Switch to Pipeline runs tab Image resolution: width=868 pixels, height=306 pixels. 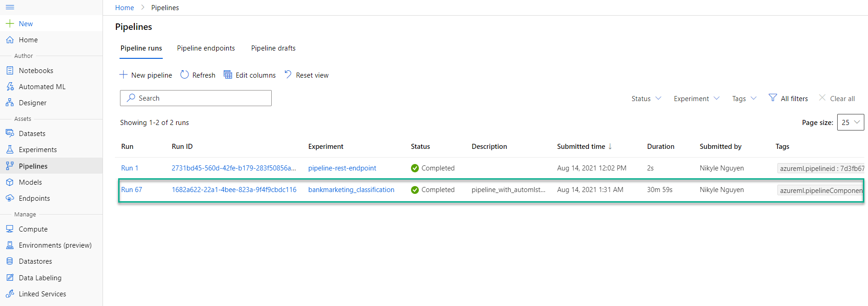point(141,48)
